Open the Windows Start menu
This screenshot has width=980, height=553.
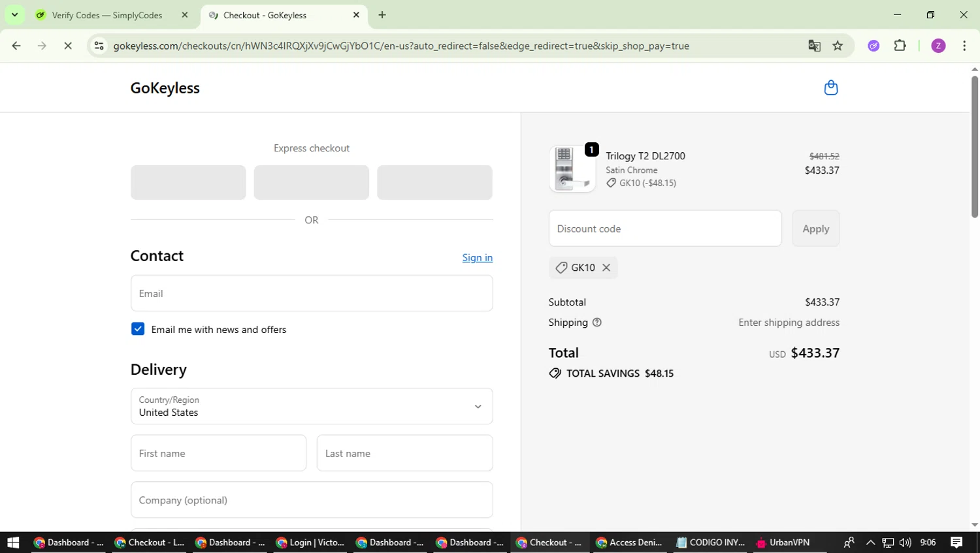[x=13, y=543]
